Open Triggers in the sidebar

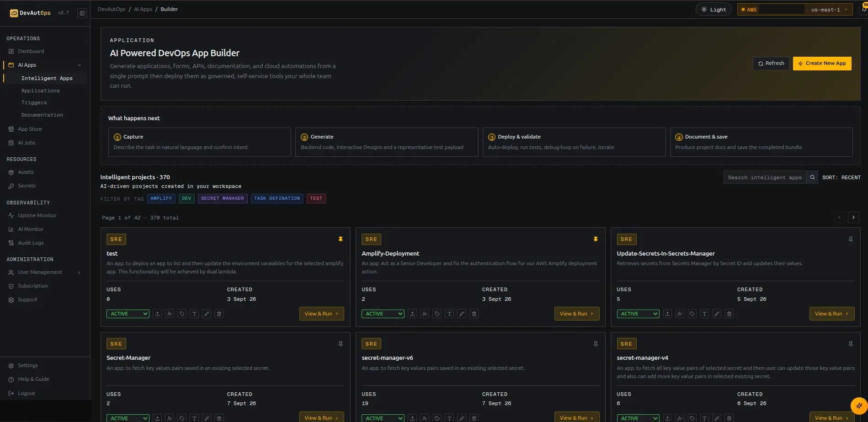pyautogui.click(x=34, y=102)
